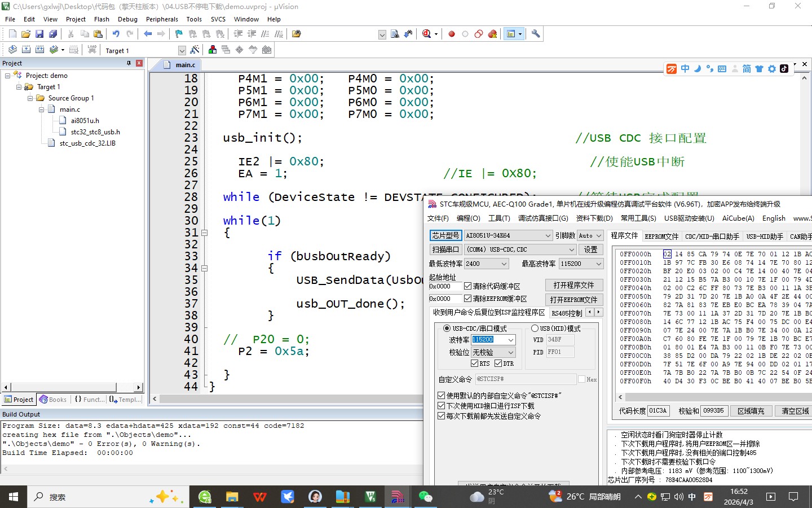Select USB-CDC/serial mode radio button
Image resolution: width=812 pixels, height=508 pixels.
(447, 329)
